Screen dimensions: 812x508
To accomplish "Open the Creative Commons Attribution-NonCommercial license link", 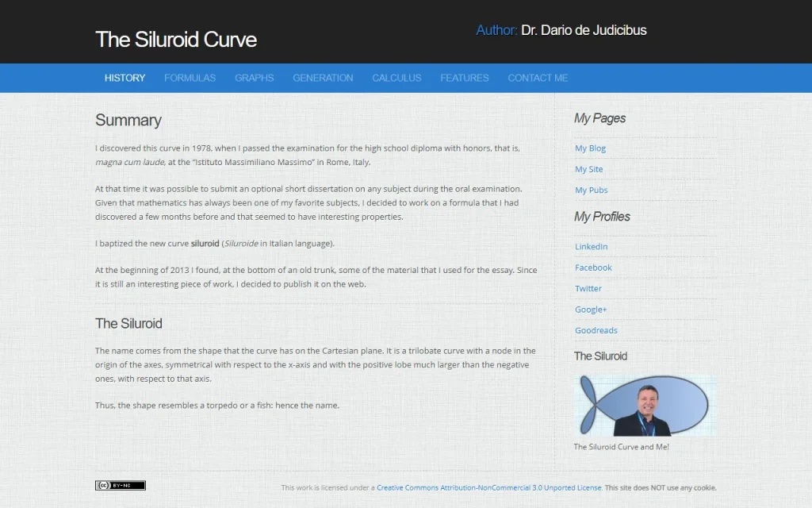I will click(488, 488).
